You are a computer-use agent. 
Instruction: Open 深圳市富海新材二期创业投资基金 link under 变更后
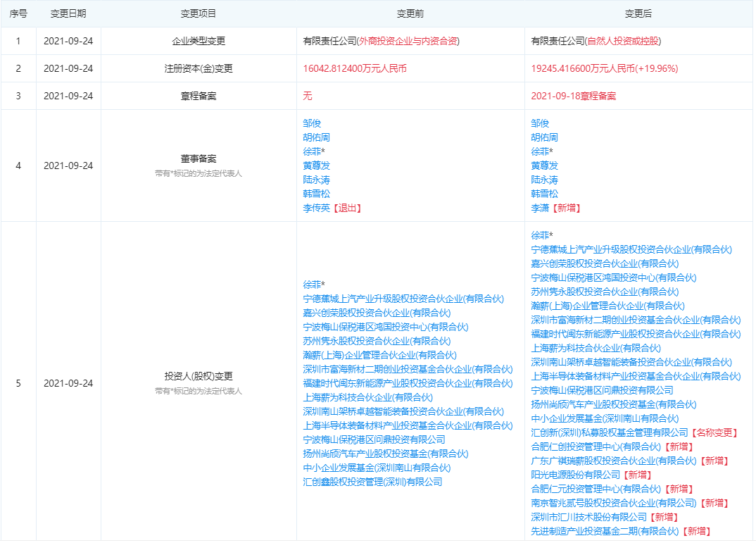(x=636, y=320)
